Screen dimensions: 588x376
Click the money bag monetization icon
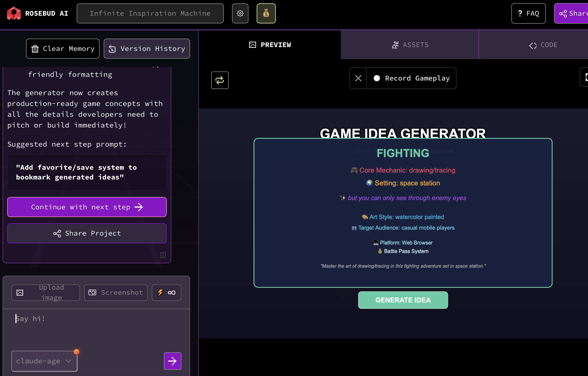pyautogui.click(x=266, y=13)
